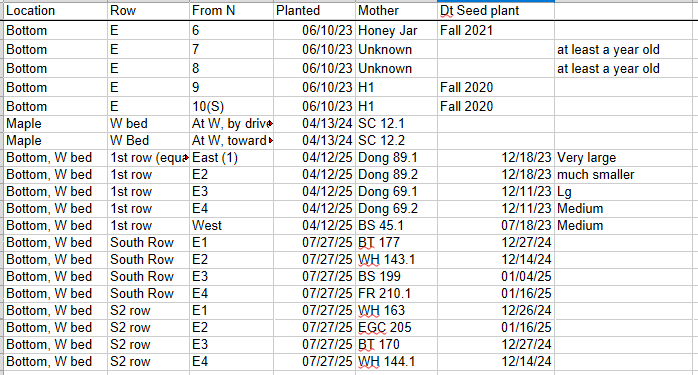The height and width of the screenshot is (375, 698).
Task: Select the 07/18/23 seed date cell
Action: pyautogui.click(x=496, y=226)
